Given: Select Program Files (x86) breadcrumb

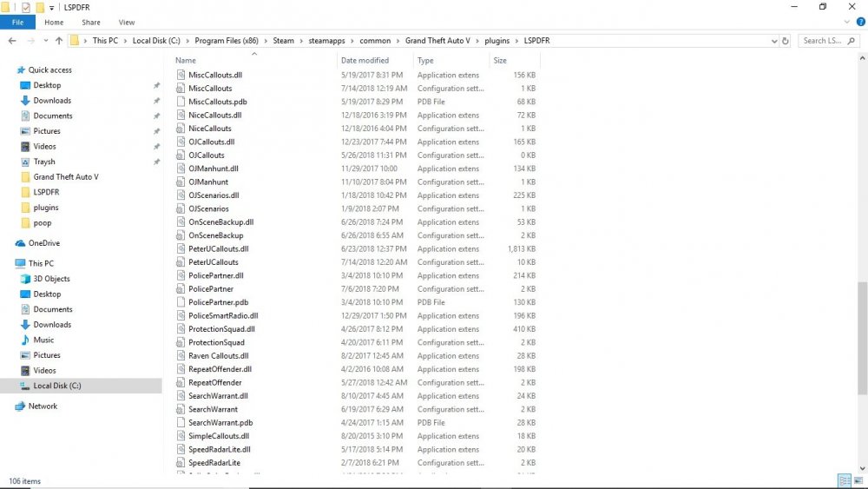Looking at the screenshot, I should (x=227, y=41).
